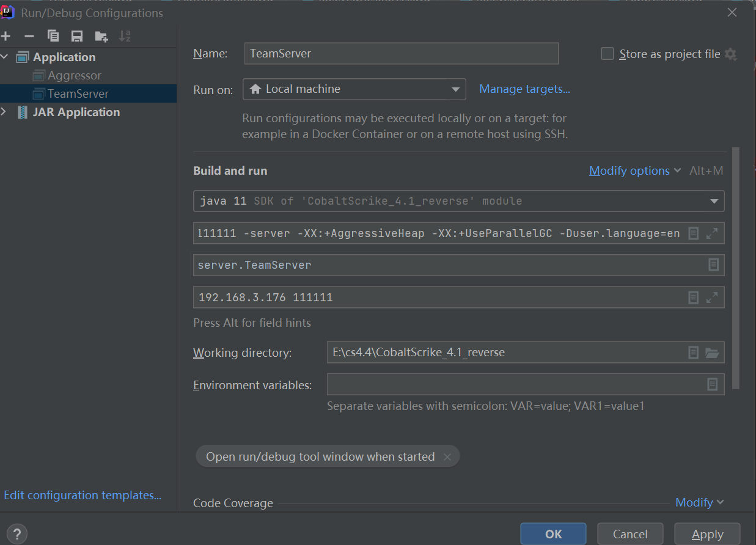Image resolution: width=756 pixels, height=545 pixels.
Task: Open Edit configuration templates link
Action: tap(83, 495)
